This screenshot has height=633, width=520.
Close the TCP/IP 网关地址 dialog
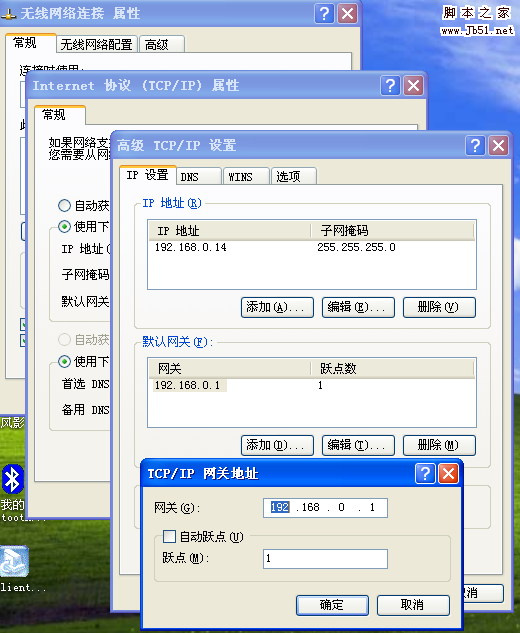pyautogui.click(x=449, y=474)
